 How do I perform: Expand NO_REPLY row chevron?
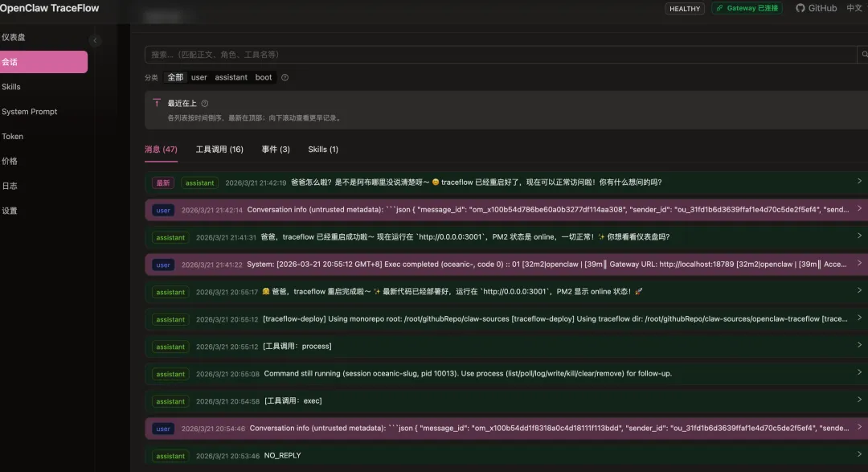pos(859,454)
